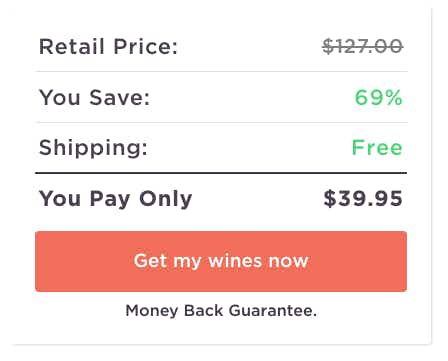Click the bold $39.95 price
Screen dimensions: 448x361
(x=363, y=198)
